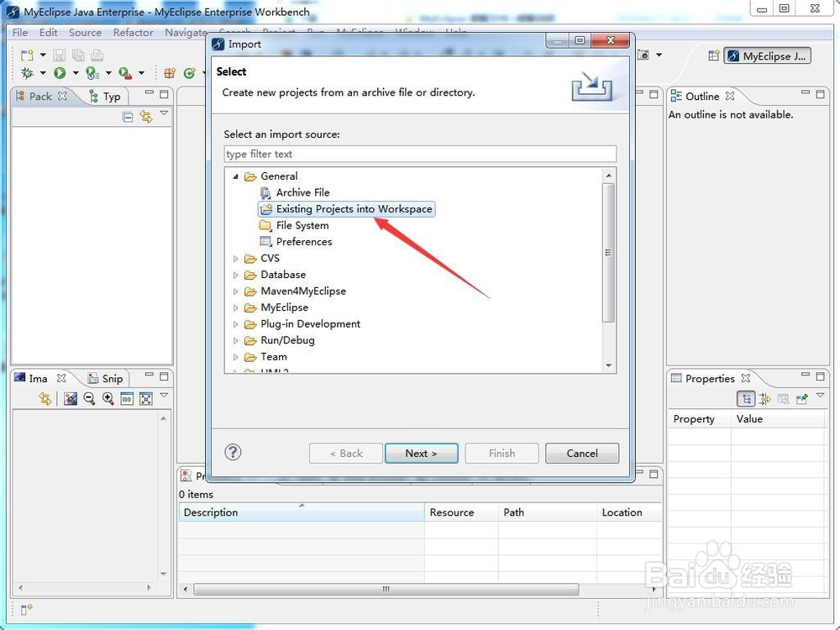Click the Run with history profile icon
This screenshot has width=840, height=630.
(x=92, y=73)
